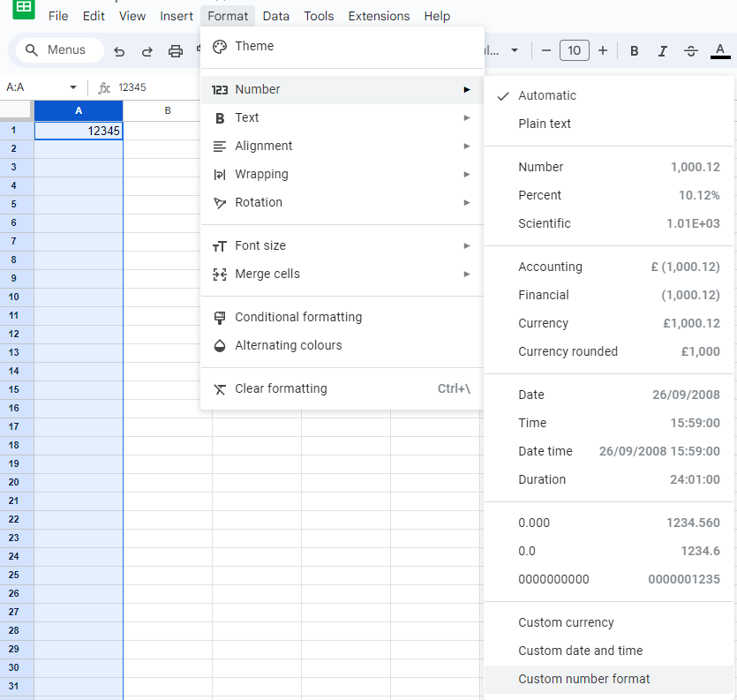
Task: Apply Accounting format
Action: tap(609, 267)
